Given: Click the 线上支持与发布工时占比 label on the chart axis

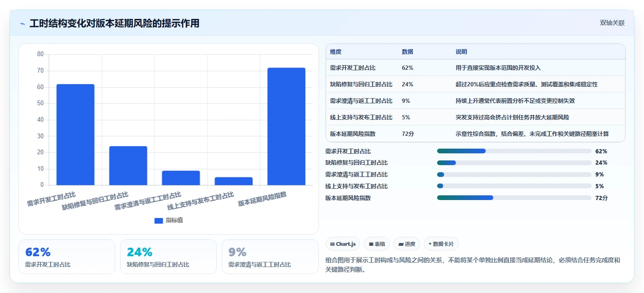Looking at the screenshot, I should 200,201.
